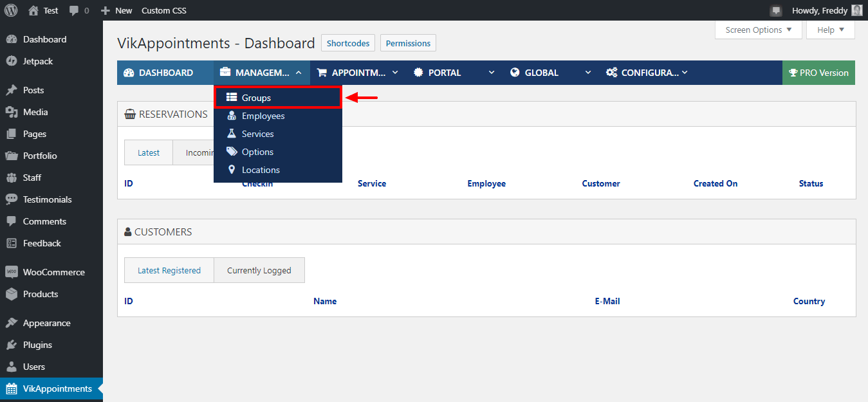Click the Customer column header

point(601,183)
